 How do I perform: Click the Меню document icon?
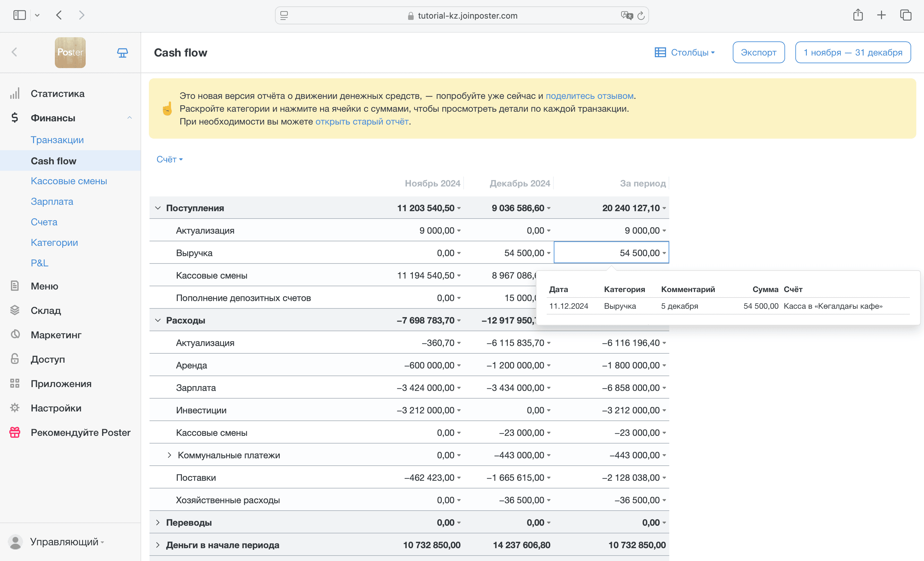click(x=15, y=286)
